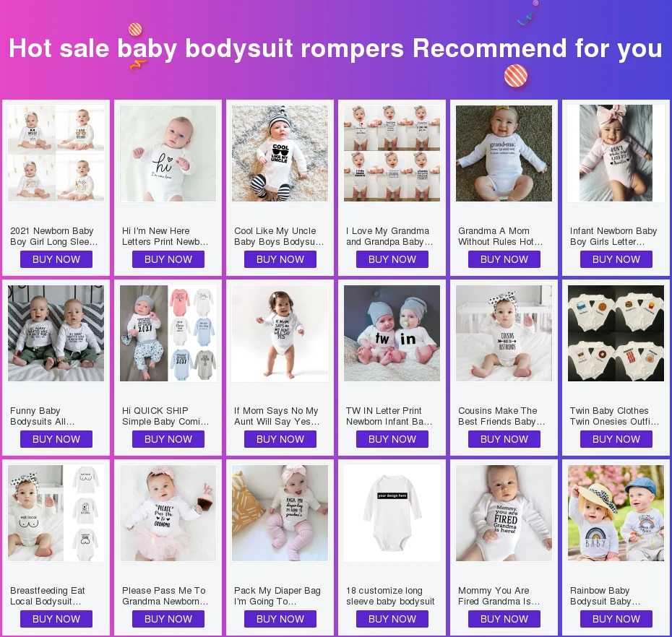Click BUY NOW for Cousins Make The Best Friends
This screenshot has width=672, height=637.
(x=504, y=439)
